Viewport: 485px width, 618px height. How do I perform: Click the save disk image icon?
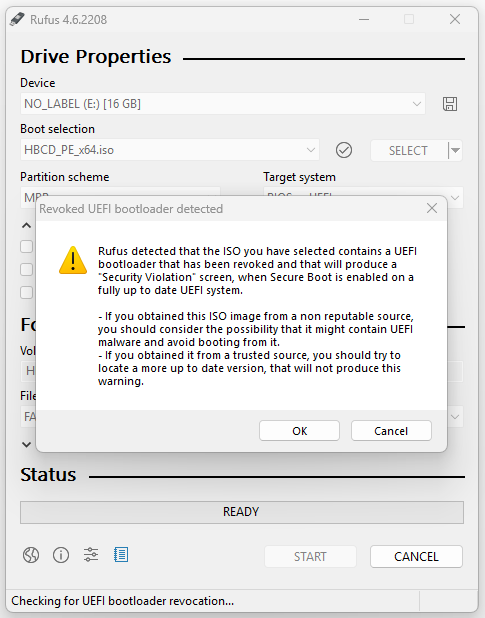tap(450, 104)
